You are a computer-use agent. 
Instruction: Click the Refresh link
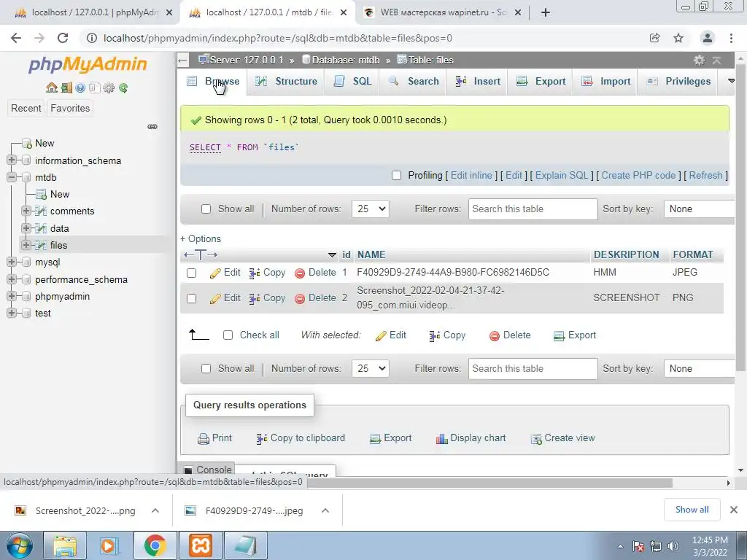pyautogui.click(x=705, y=175)
